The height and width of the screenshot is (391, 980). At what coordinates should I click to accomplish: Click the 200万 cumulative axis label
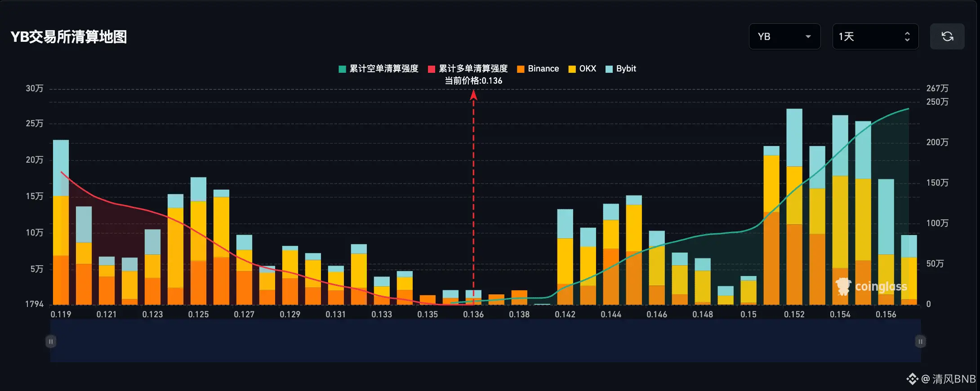tap(937, 142)
